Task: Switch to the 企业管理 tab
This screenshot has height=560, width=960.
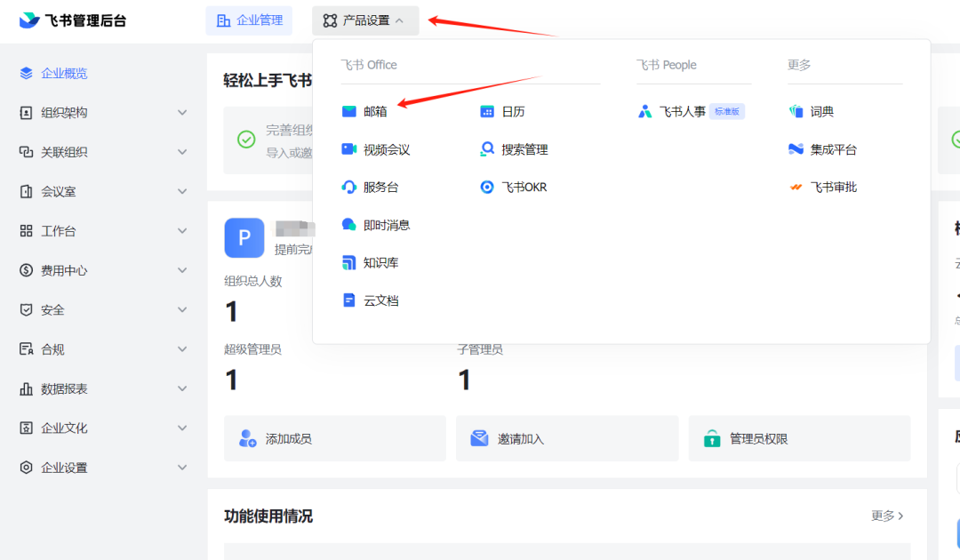Action: coord(249,20)
